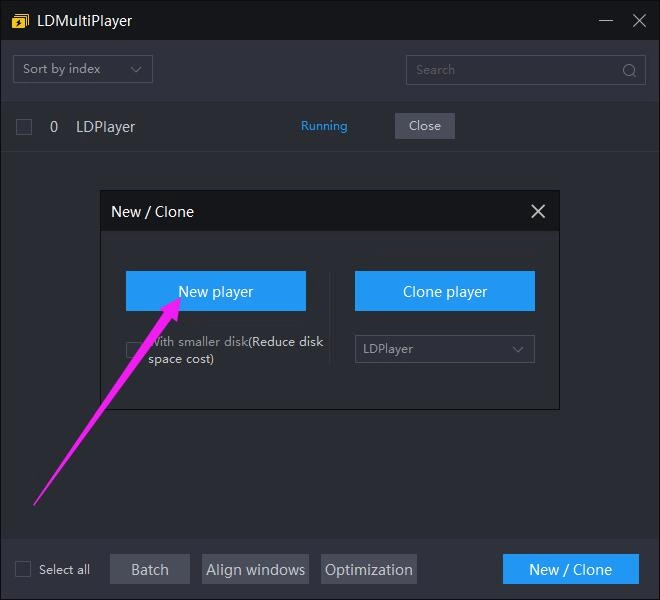Click Align windows button
Viewport: 660px width, 600px height.
255,569
